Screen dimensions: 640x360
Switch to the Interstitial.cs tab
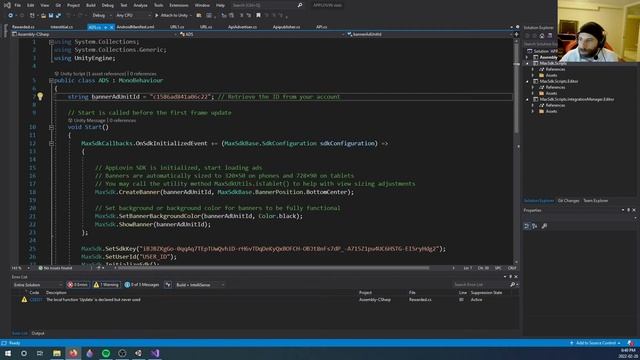(x=62, y=27)
